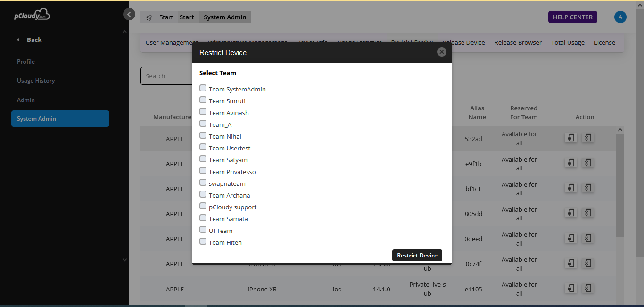Collapse the left sidebar with arrow icon
Image resolution: width=644 pixels, height=307 pixels.
pyautogui.click(x=129, y=14)
